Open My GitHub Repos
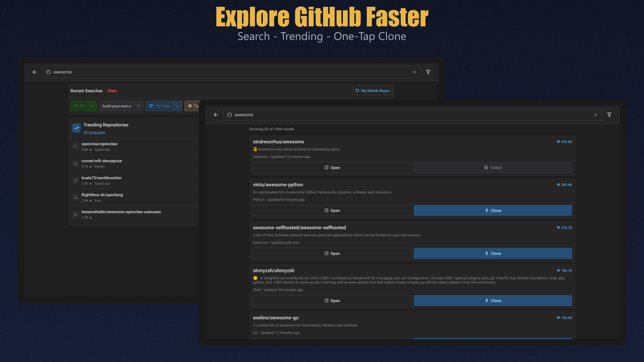This screenshot has height=362, width=644. [x=372, y=90]
